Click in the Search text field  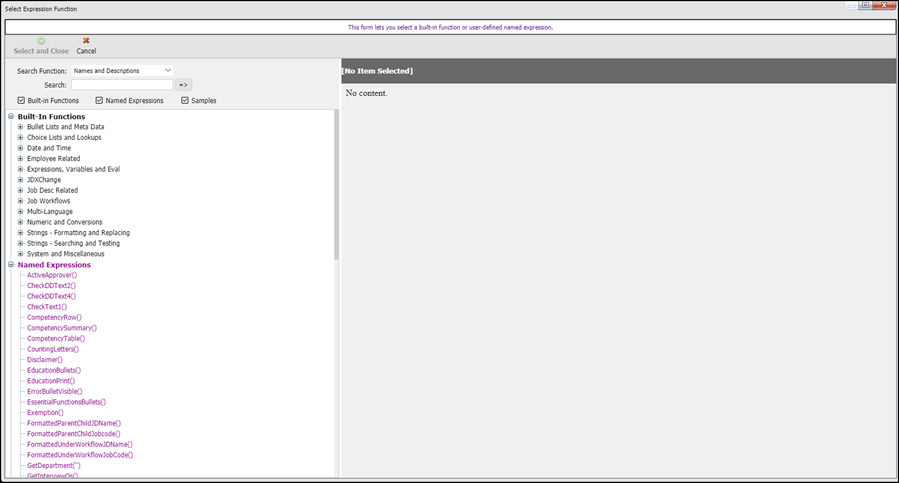pos(121,86)
